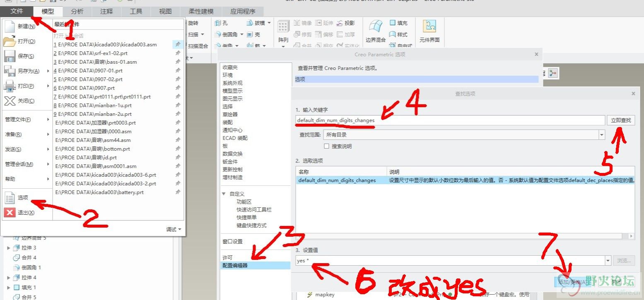The height and width of the screenshot is (300, 644).
Task: Select the 投影 project tool
Action: click(346, 23)
